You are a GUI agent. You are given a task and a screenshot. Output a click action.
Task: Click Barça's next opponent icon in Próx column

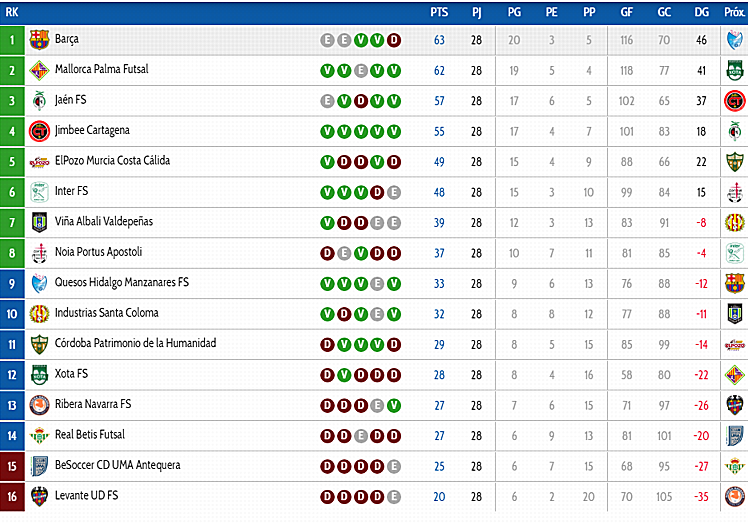click(734, 40)
